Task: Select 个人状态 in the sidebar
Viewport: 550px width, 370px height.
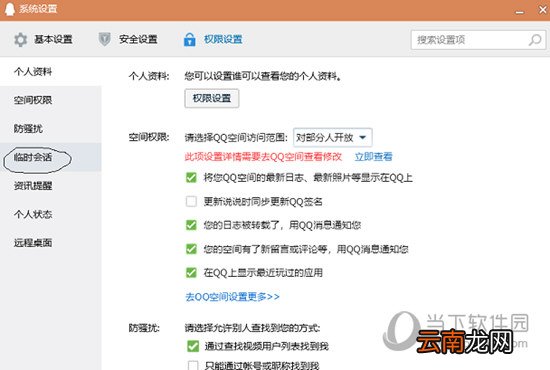Action: 51,214
